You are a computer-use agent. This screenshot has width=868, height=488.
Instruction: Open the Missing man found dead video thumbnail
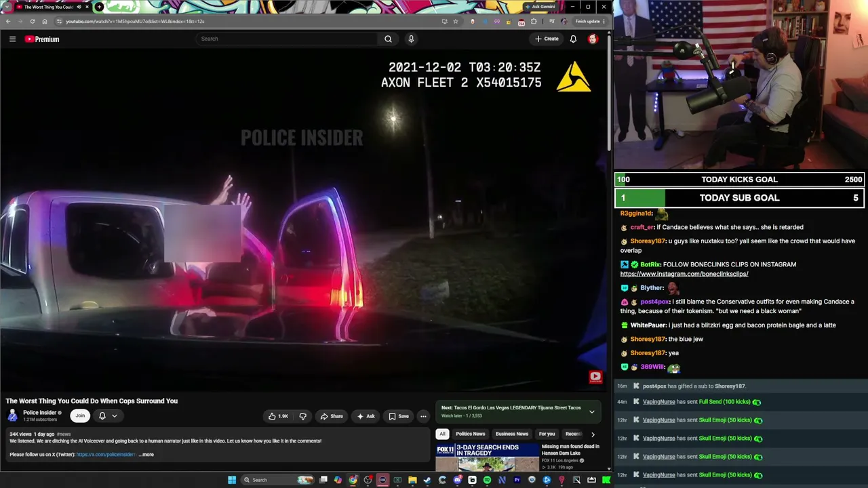pos(487,457)
